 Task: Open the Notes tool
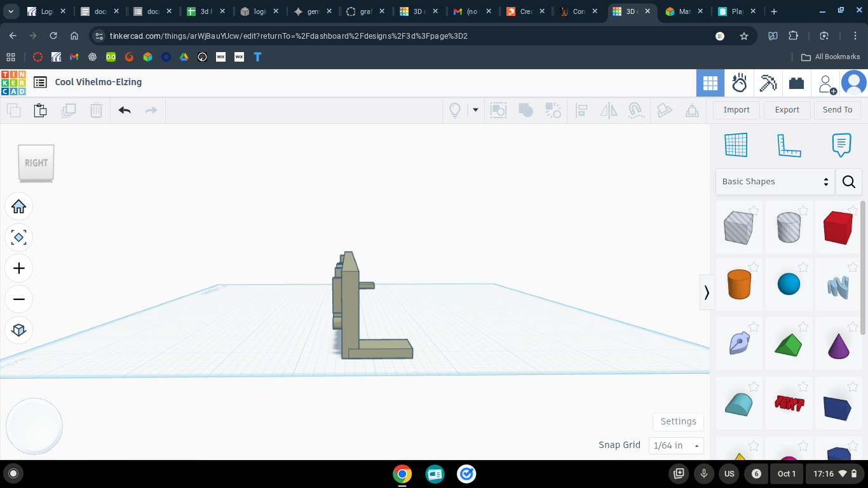tap(841, 145)
